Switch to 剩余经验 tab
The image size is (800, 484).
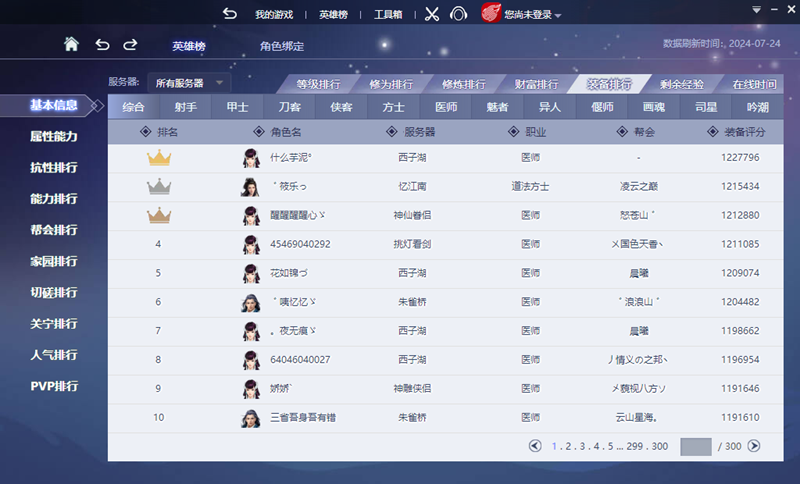click(682, 84)
